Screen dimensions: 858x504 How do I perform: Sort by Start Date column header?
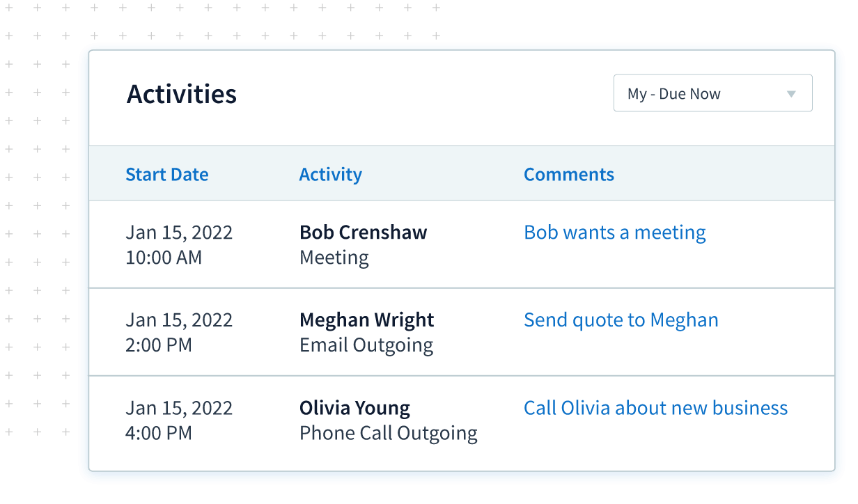[167, 174]
